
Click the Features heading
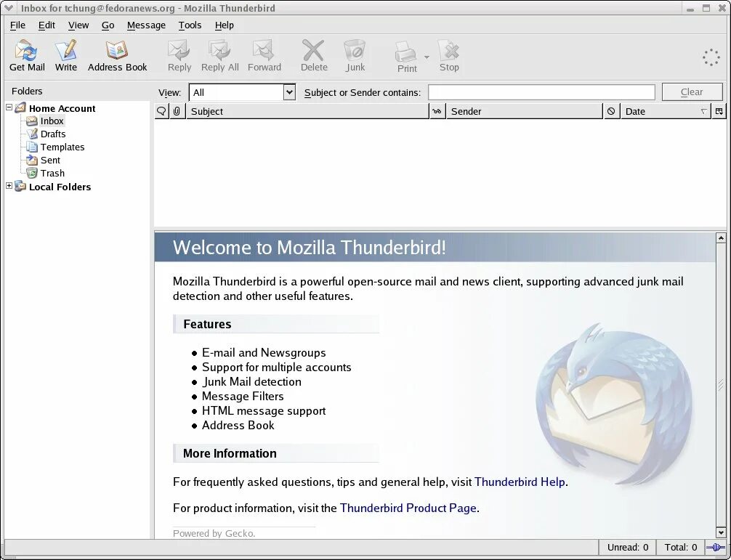click(x=207, y=324)
